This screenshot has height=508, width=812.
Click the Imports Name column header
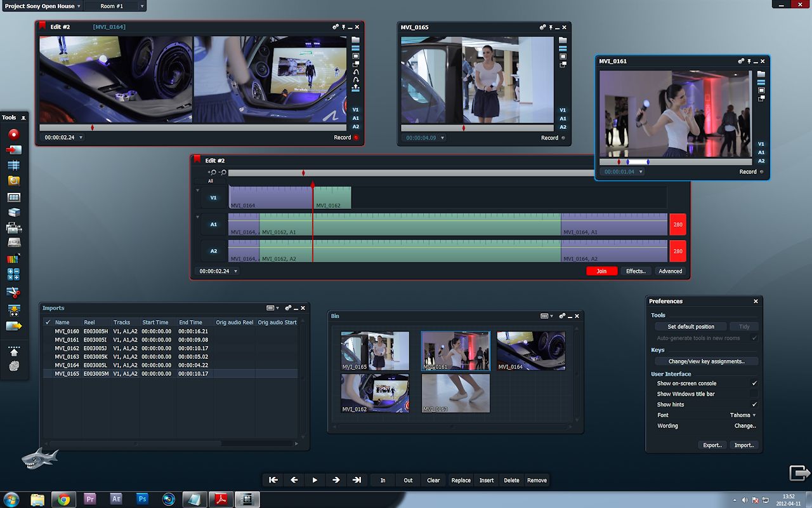pos(62,323)
